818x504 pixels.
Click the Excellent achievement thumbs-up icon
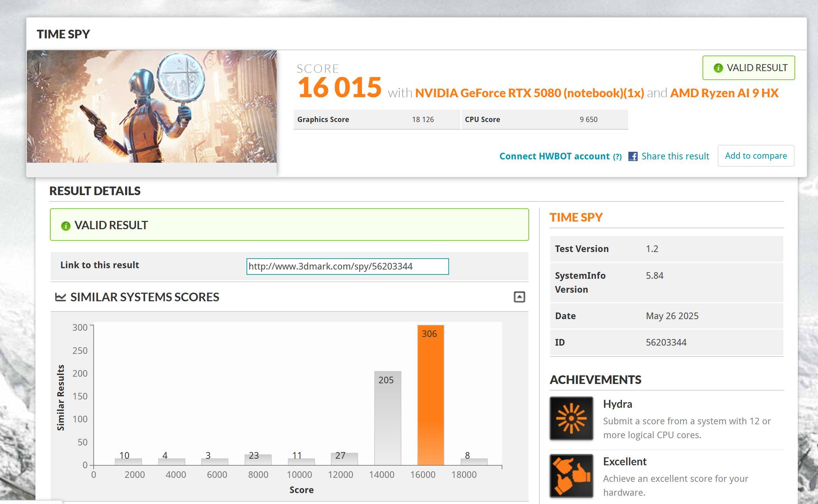tap(571, 475)
